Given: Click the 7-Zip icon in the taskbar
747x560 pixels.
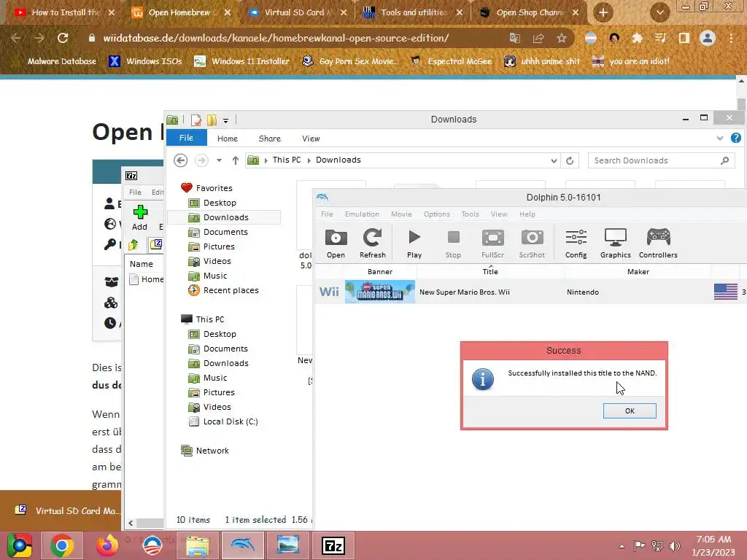Looking at the screenshot, I should coord(333,545).
